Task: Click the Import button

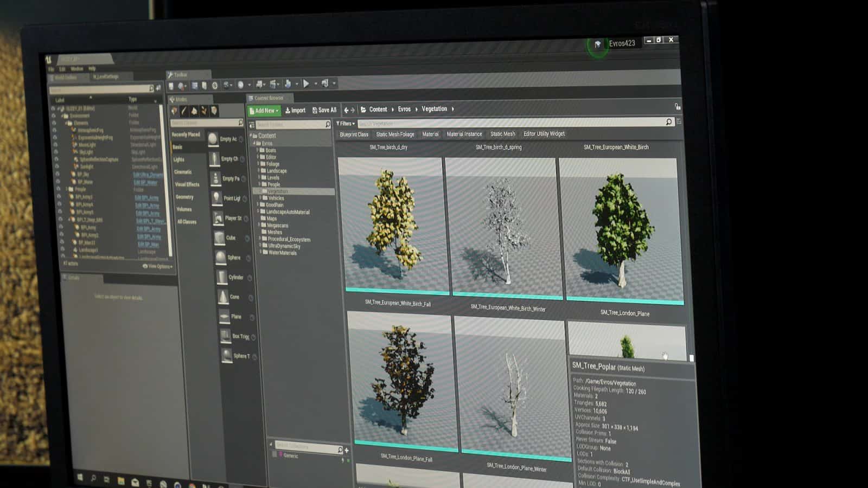Action: click(x=296, y=111)
